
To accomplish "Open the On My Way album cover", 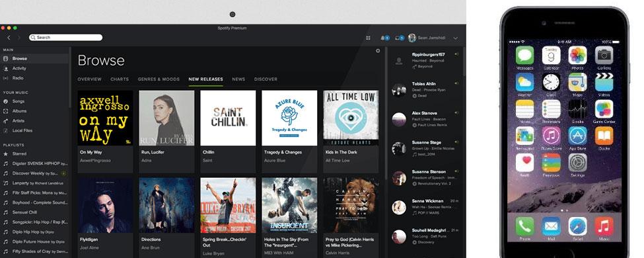I will (x=105, y=118).
